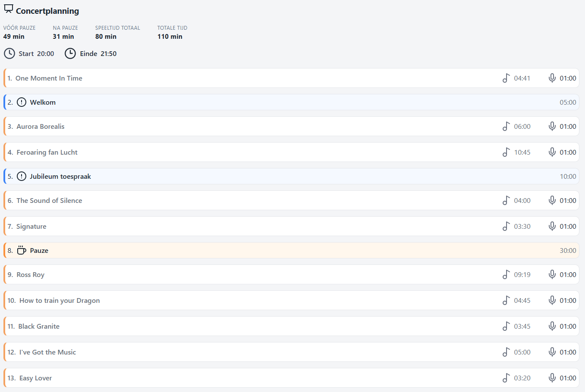This screenshot has height=392, width=585.
Task: Click the 04:45 duration of How to train your Dragon
Action: pyautogui.click(x=522, y=300)
